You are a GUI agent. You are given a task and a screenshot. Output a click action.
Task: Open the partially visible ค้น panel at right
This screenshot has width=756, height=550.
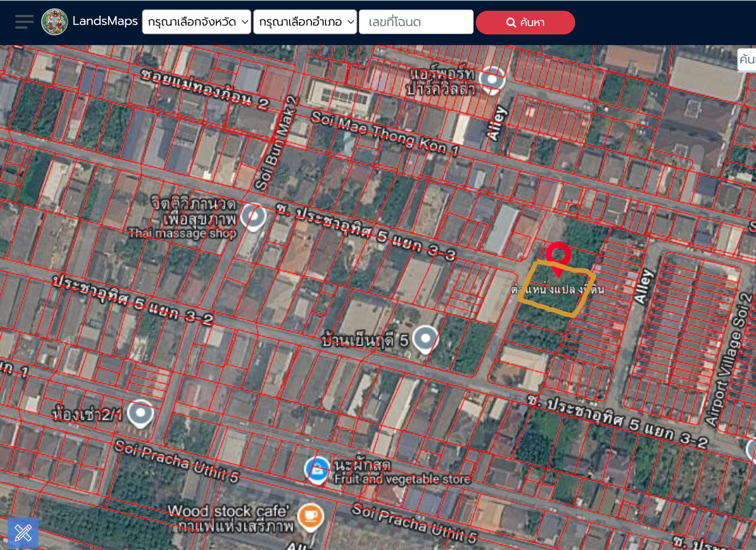pos(747,60)
